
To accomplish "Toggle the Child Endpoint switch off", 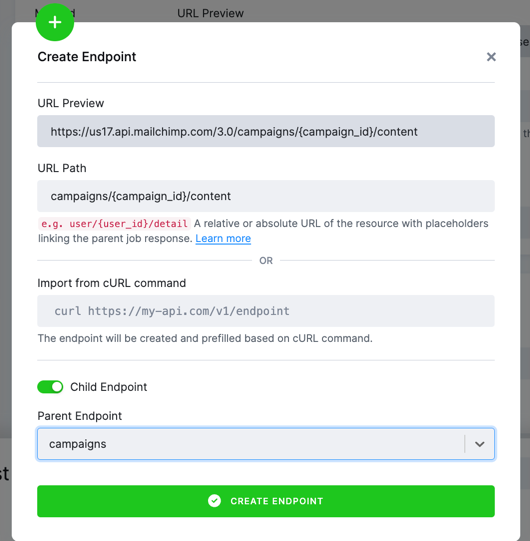I will coord(50,387).
